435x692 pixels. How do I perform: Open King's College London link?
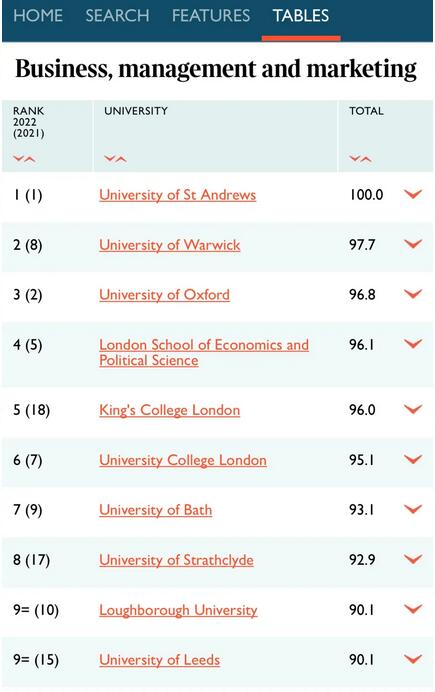pos(169,410)
